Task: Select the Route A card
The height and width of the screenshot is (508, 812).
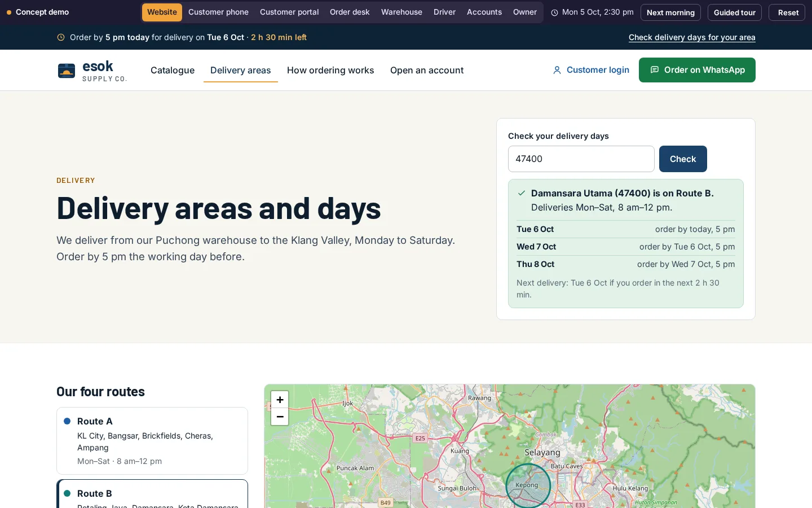Action: click(x=152, y=441)
